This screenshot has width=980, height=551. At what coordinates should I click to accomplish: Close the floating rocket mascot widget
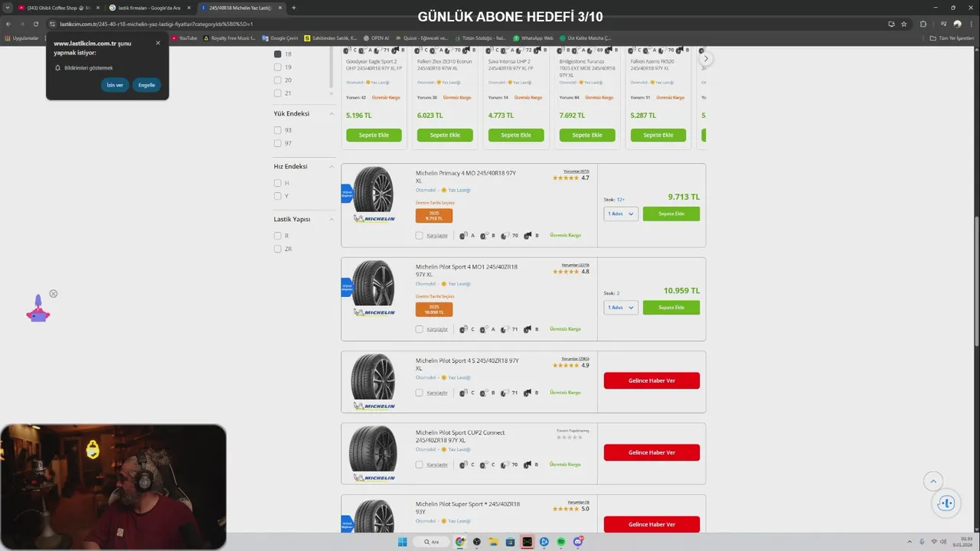[54, 294]
